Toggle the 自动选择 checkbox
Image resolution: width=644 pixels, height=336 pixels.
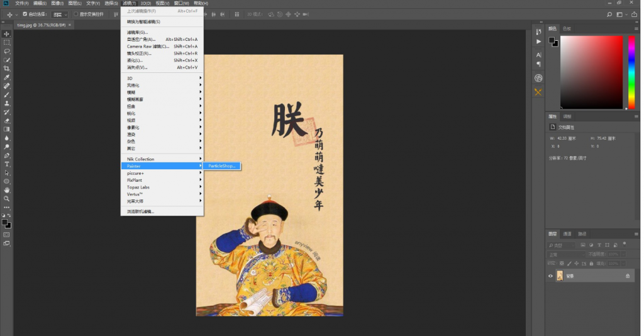tap(25, 14)
